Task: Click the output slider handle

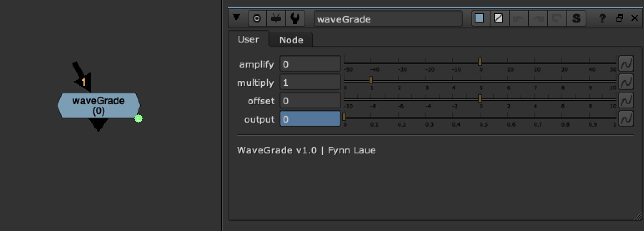Action: 344,117
